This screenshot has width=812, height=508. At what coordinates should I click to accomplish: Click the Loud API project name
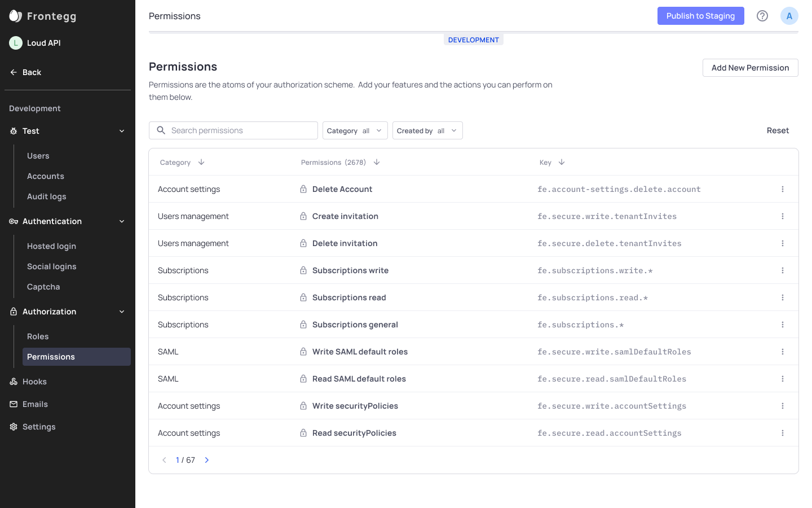click(44, 43)
